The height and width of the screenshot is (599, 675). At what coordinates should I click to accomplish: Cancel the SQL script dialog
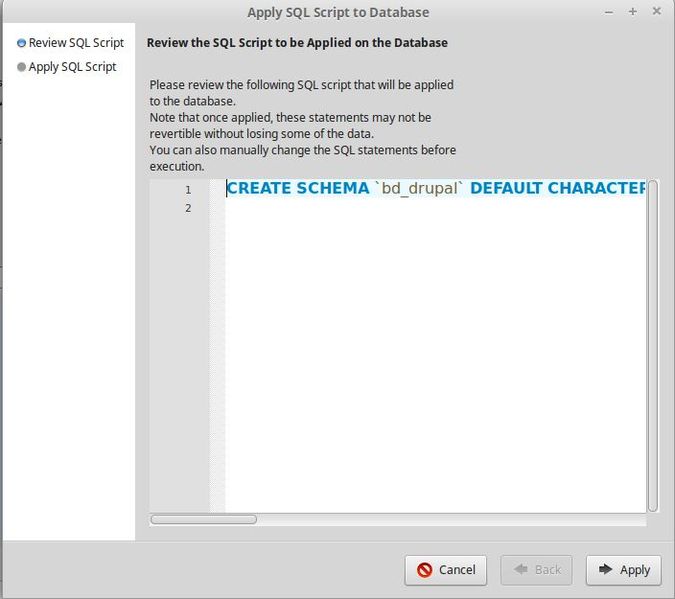[446, 570]
